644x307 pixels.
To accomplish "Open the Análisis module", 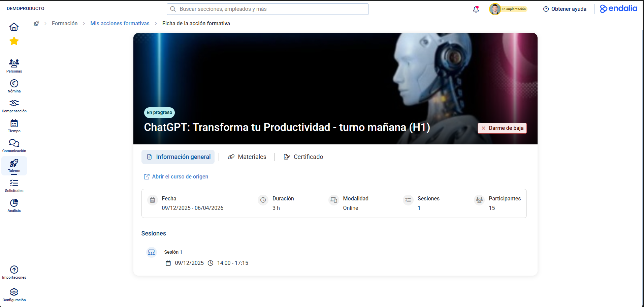I will click(14, 205).
